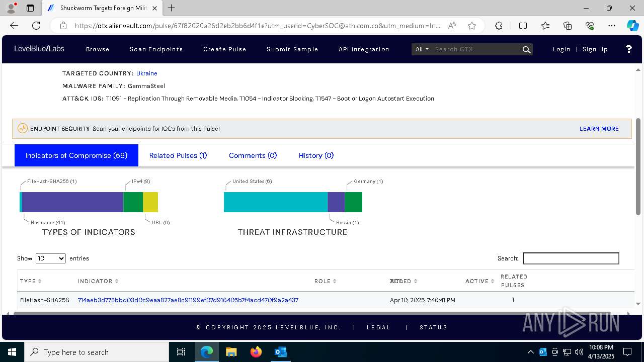Open Split screen icon
Screen dimensions: 644x362
(x=523, y=26)
